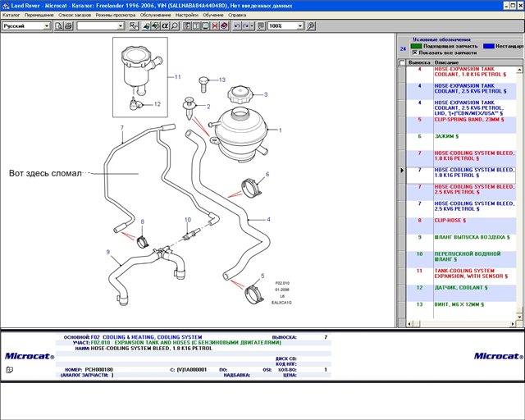525x420 pixels.
Task: Open the 'Перемещение' menu
Action: point(39,15)
